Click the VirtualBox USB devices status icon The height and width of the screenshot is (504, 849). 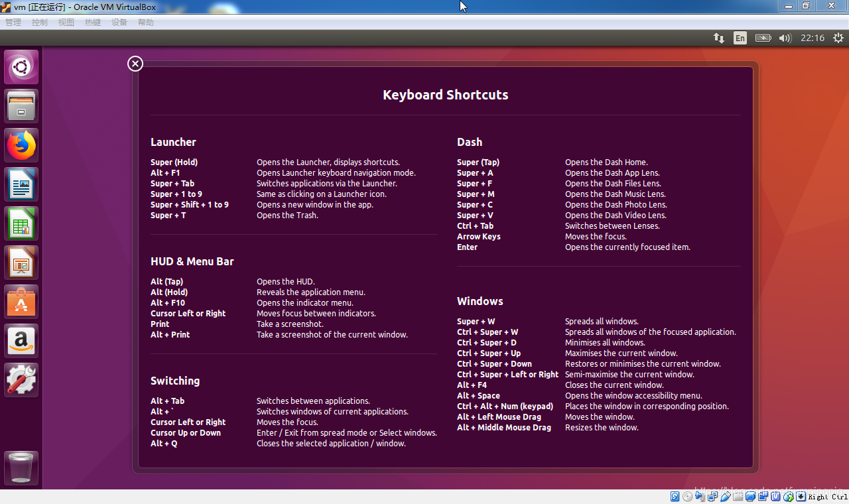point(726,496)
